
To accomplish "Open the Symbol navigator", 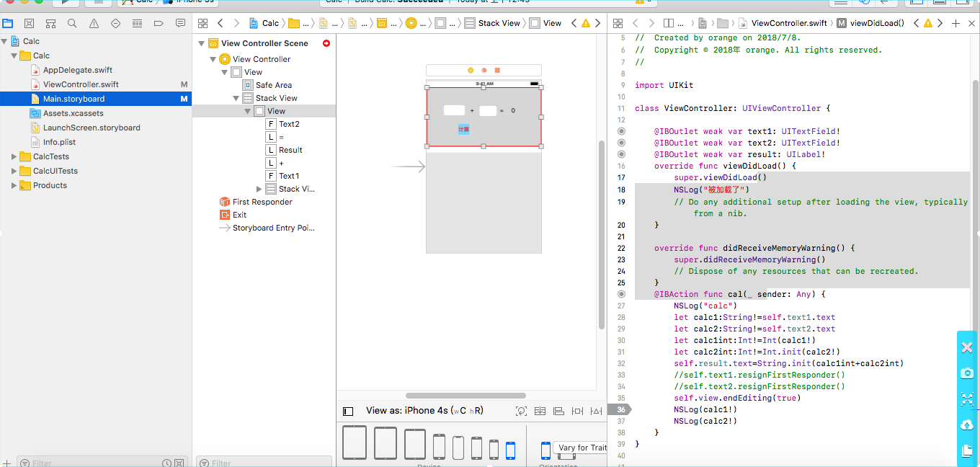I will [50, 23].
